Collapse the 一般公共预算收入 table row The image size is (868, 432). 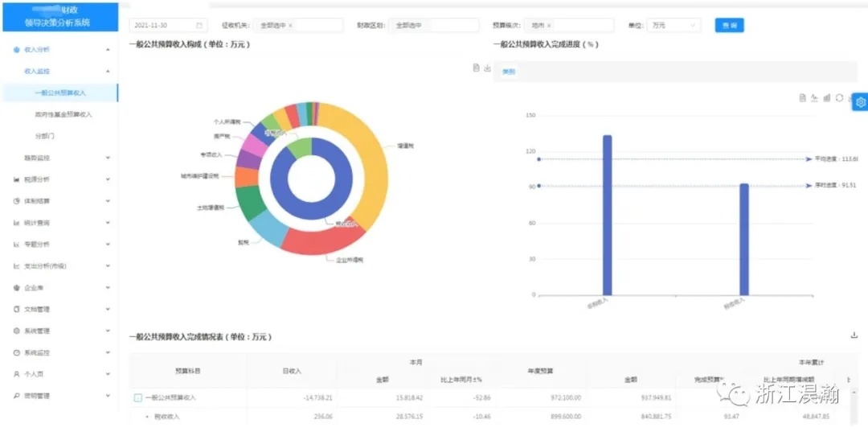(137, 397)
